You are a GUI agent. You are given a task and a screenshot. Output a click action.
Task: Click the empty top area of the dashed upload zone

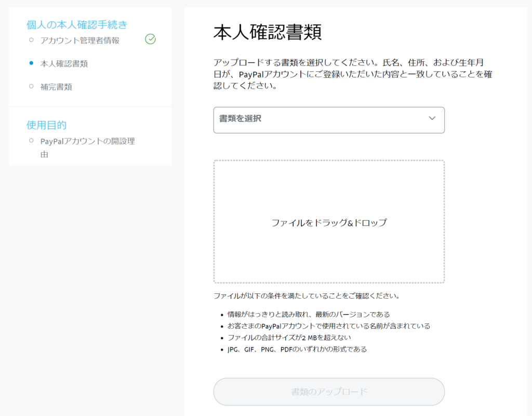pos(329,182)
